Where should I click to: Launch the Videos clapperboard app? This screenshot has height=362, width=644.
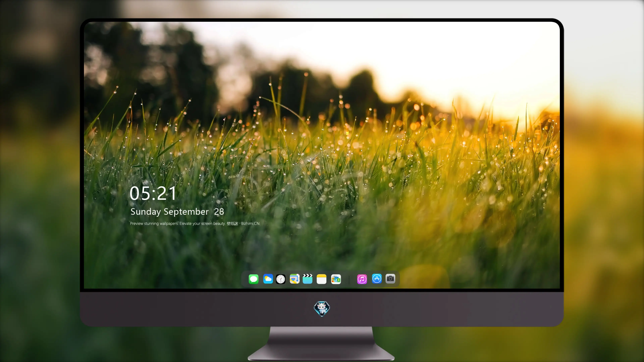click(x=308, y=279)
